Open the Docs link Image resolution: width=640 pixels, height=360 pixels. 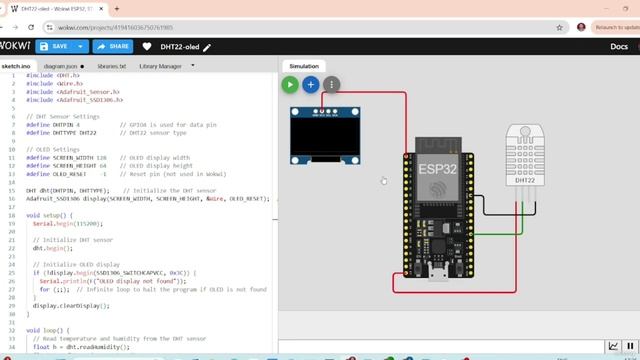tap(619, 47)
